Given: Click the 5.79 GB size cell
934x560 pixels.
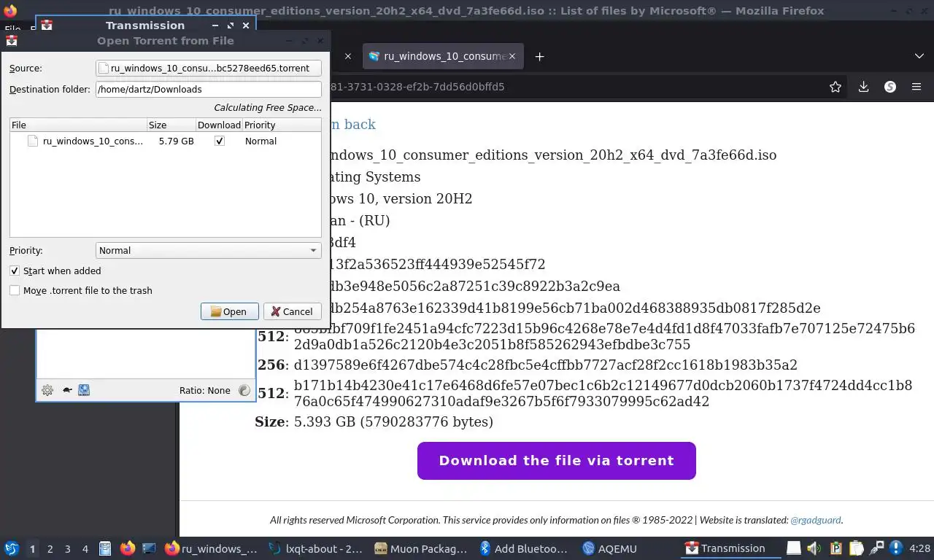Looking at the screenshot, I should [x=176, y=141].
